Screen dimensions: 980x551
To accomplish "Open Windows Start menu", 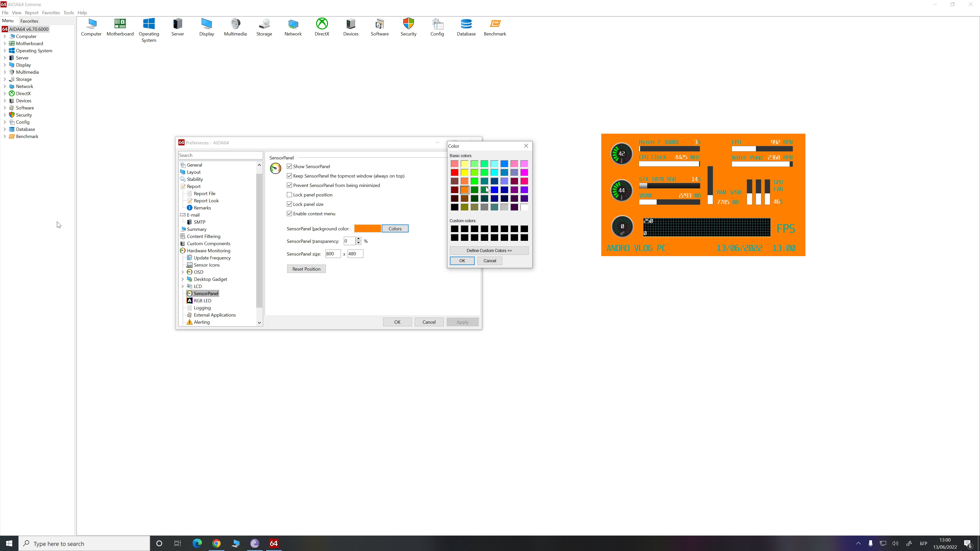I will (9, 543).
